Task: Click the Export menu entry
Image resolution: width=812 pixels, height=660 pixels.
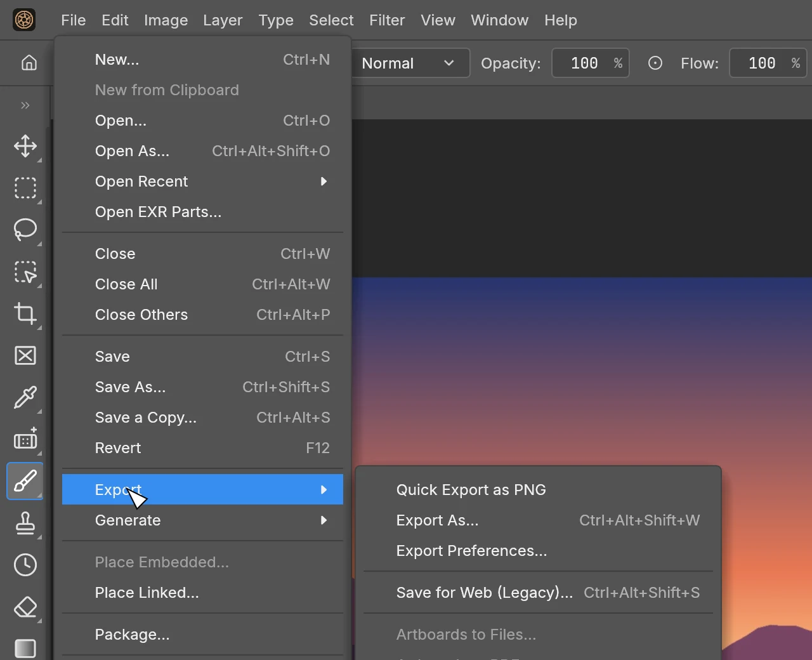Action: pyautogui.click(x=202, y=490)
